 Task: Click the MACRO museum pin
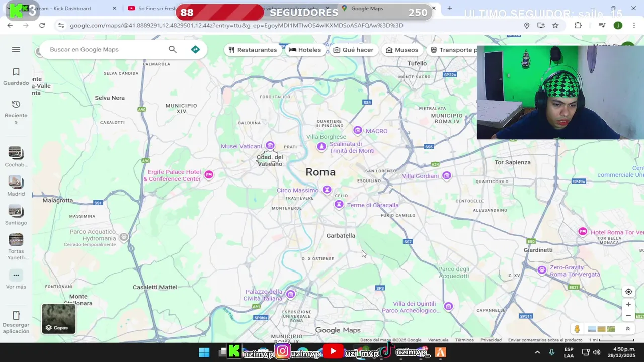pos(358,131)
